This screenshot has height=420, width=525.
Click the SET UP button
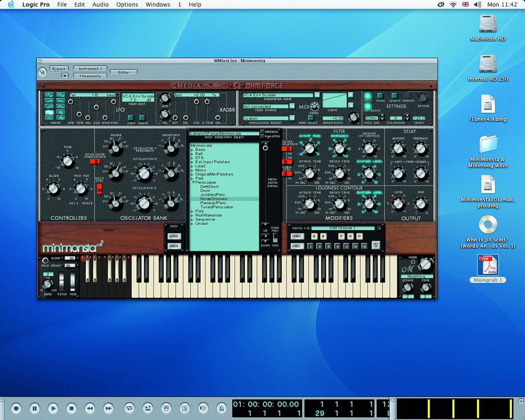tap(376, 245)
